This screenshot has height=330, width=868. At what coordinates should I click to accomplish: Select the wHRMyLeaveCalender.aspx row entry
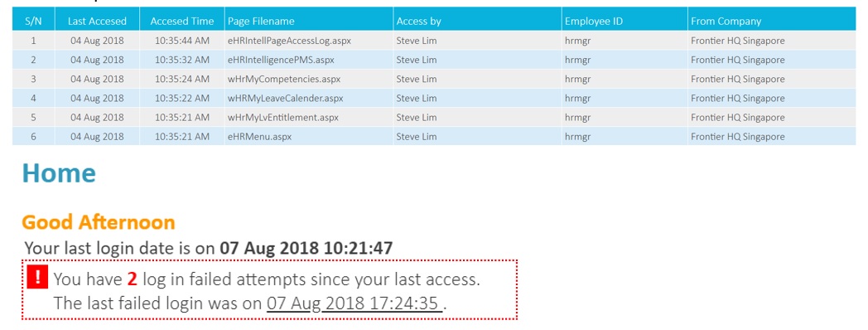[x=434, y=98]
